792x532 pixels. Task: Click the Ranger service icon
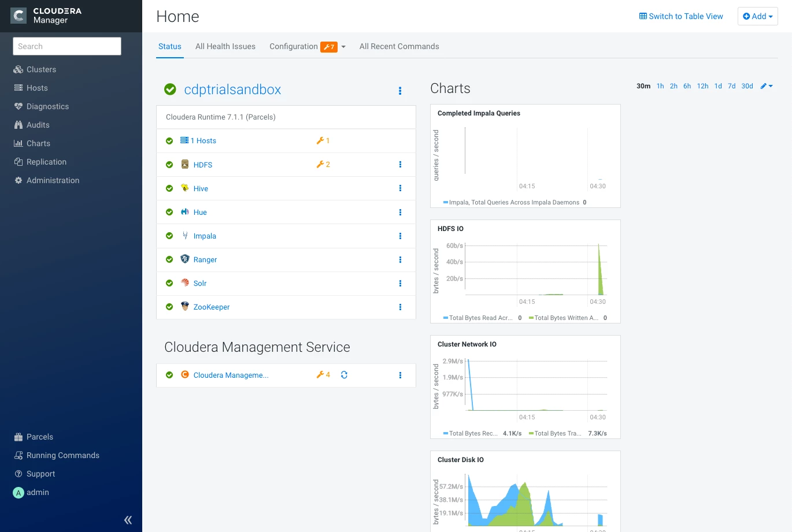click(x=185, y=259)
